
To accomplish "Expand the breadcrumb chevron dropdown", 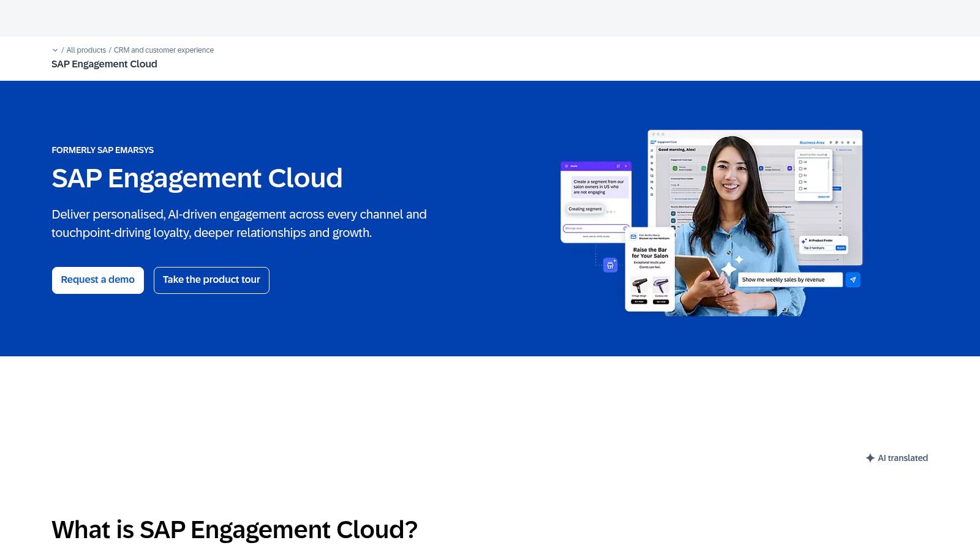I will click(x=55, y=50).
